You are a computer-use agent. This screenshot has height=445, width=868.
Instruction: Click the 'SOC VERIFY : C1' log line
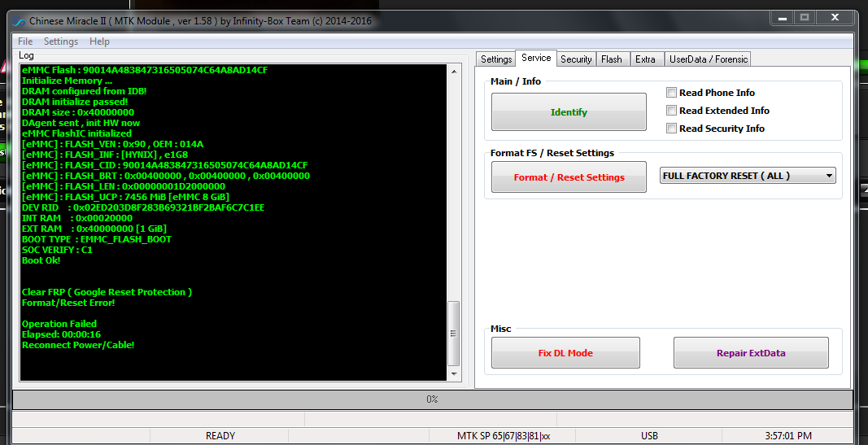pyautogui.click(x=57, y=250)
